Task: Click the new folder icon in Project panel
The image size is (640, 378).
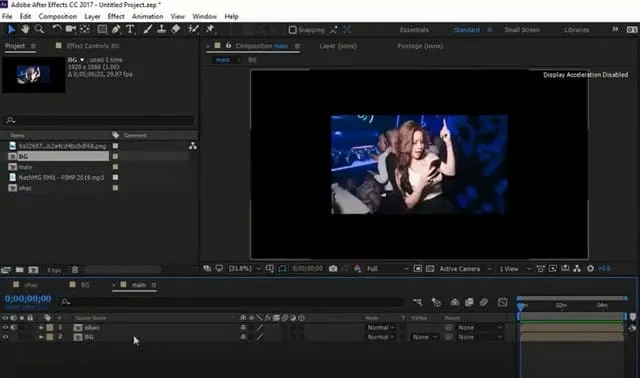Action: [x=20, y=270]
